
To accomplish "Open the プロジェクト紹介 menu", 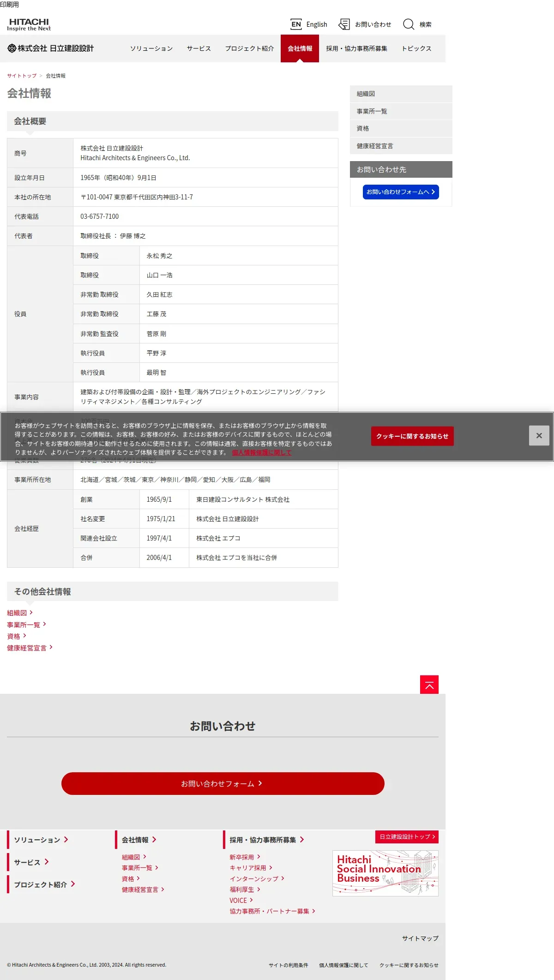I will (249, 48).
